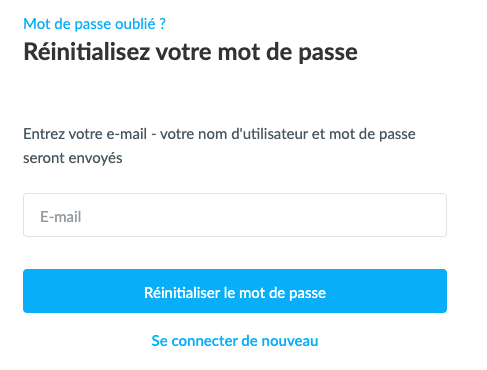Click the E-mail input field

pos(235,215)
